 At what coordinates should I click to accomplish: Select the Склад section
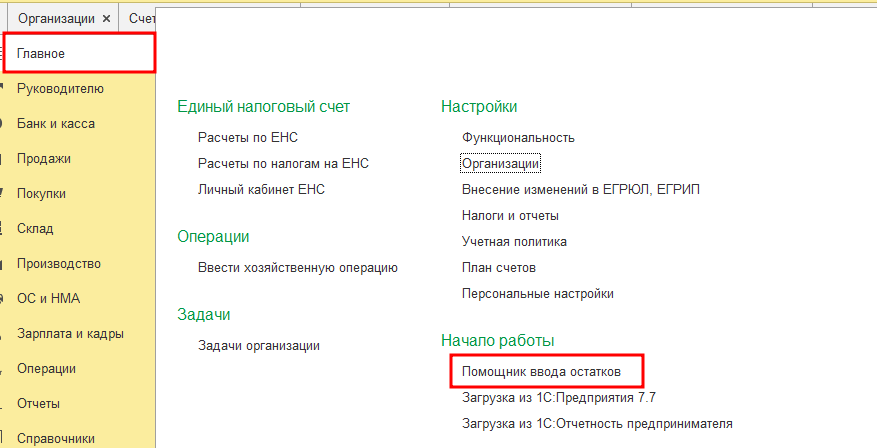coord(35,229)
